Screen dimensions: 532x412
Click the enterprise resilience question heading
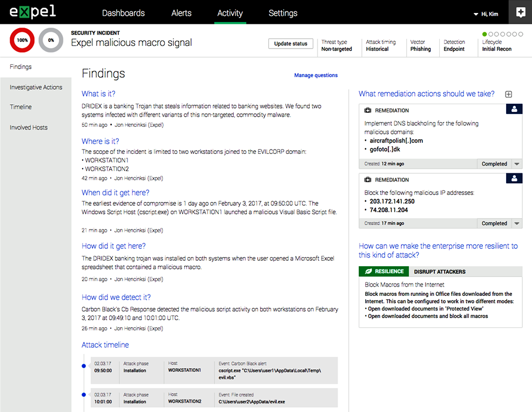click(438, 250)
